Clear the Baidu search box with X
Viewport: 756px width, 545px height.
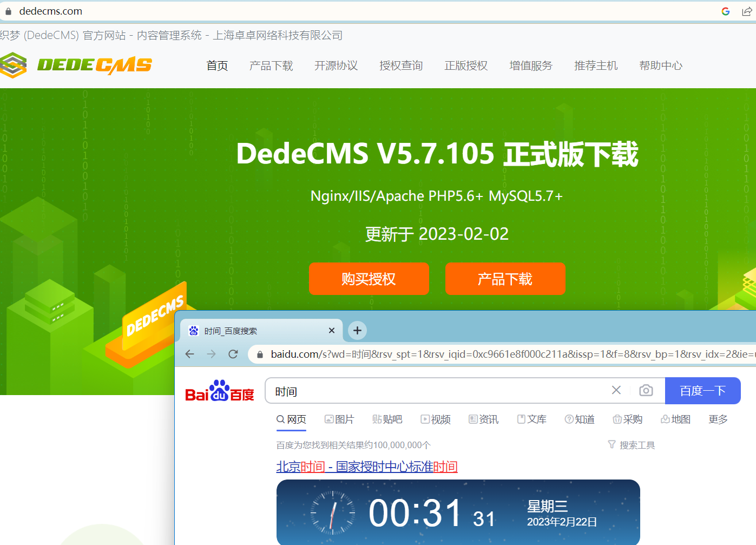[x=616, y=390]
